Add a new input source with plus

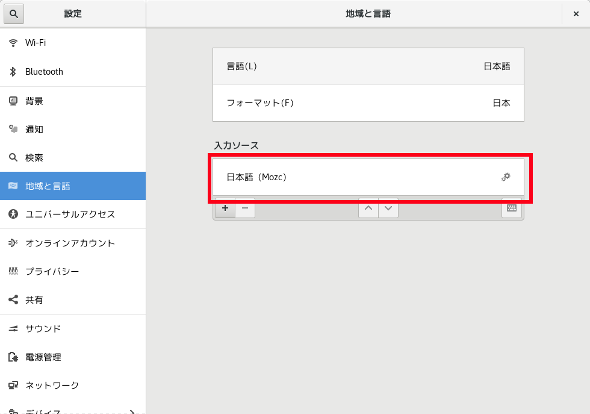225,208
